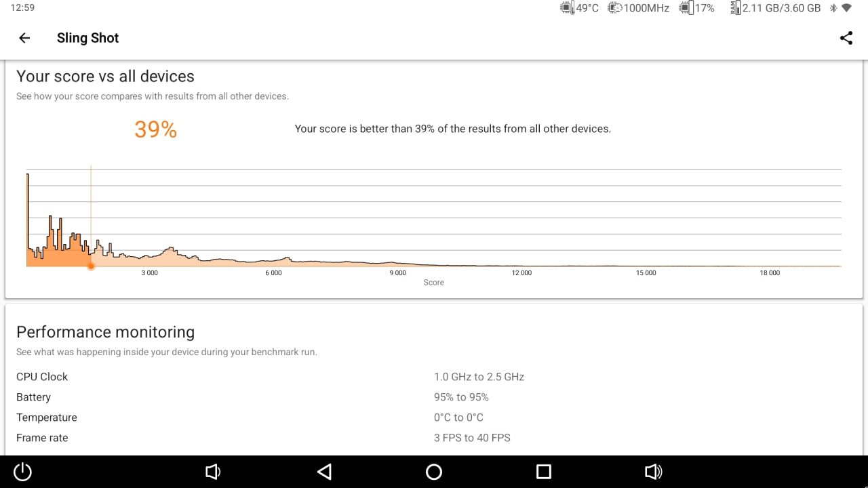Select the orange score marker dot on chart
Image resolution: width=868 pixels, height=488 pixels.
tap(91, 266)
